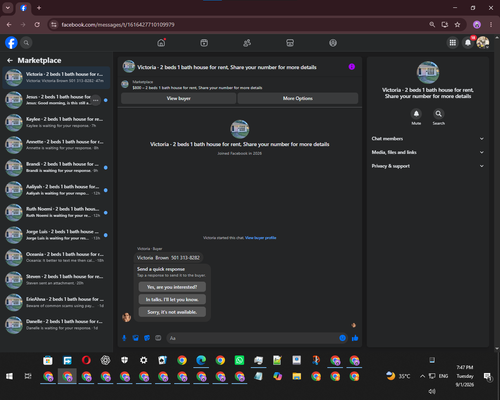
Task: Open Chrome three-dot menu
Action: click(x=491, y=25)
